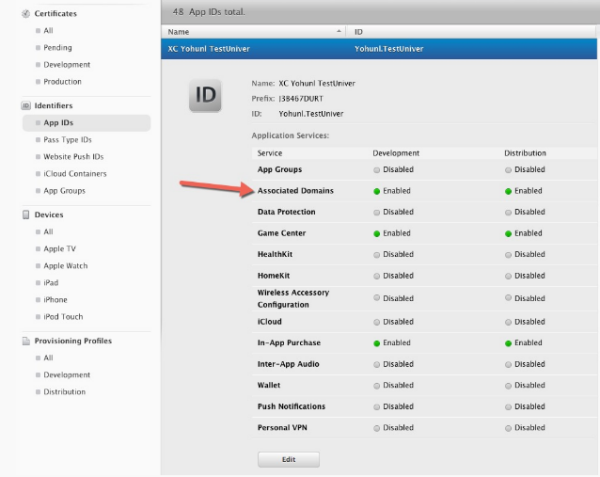Click Data Protection service label
The width and height of the screenshot is (600, 477).
click(x=286, y=212)
